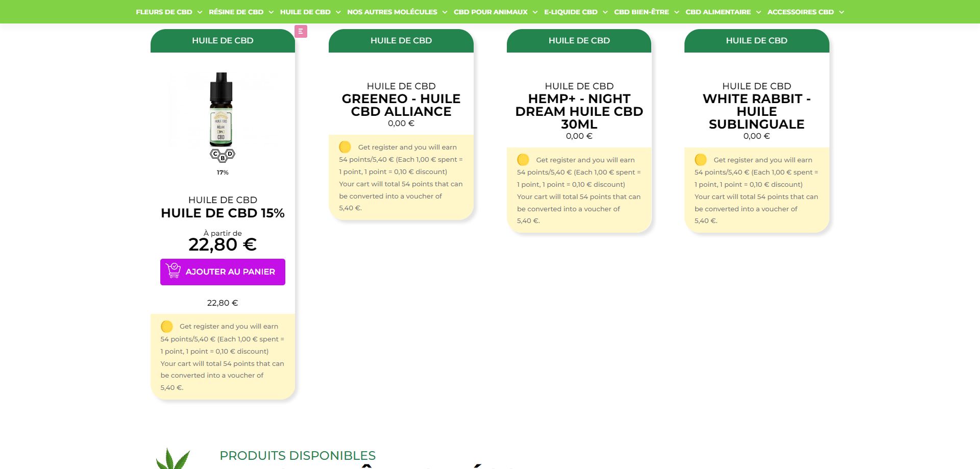
Task: Click gold coin icon in Hemp+ card
Action: [x=523, y=160]
